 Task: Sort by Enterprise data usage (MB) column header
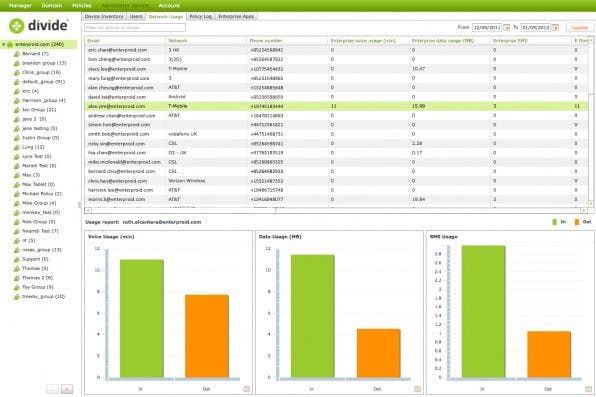[450, 41]
